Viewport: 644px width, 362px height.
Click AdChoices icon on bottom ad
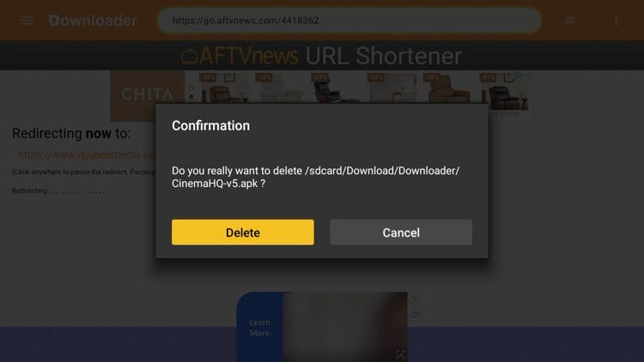(x=416, y=314)
